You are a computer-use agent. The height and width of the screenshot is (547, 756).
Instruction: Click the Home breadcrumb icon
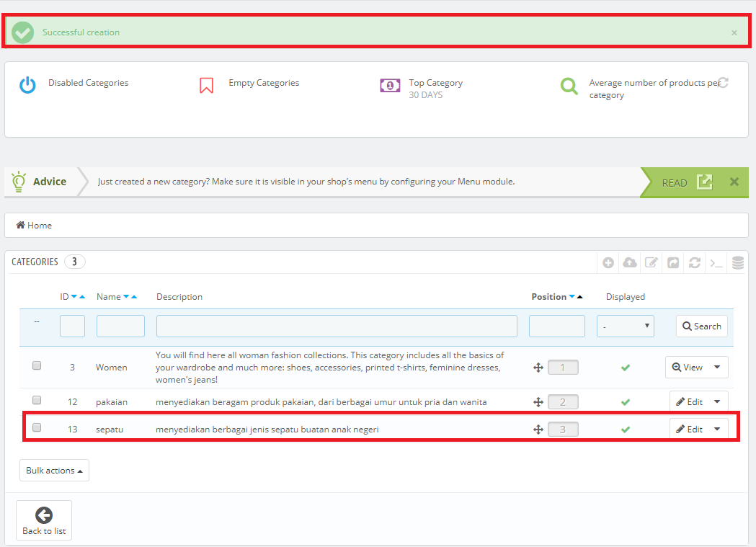21,226
